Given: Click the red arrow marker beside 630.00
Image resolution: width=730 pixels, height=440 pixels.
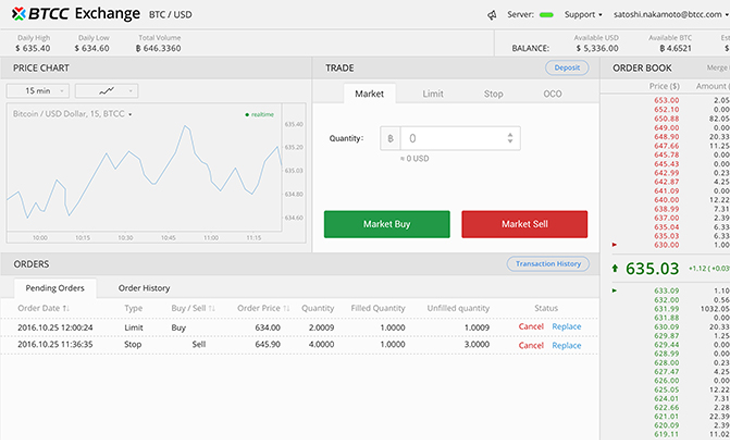Looking at the screenshot, I should coord(614,244).
